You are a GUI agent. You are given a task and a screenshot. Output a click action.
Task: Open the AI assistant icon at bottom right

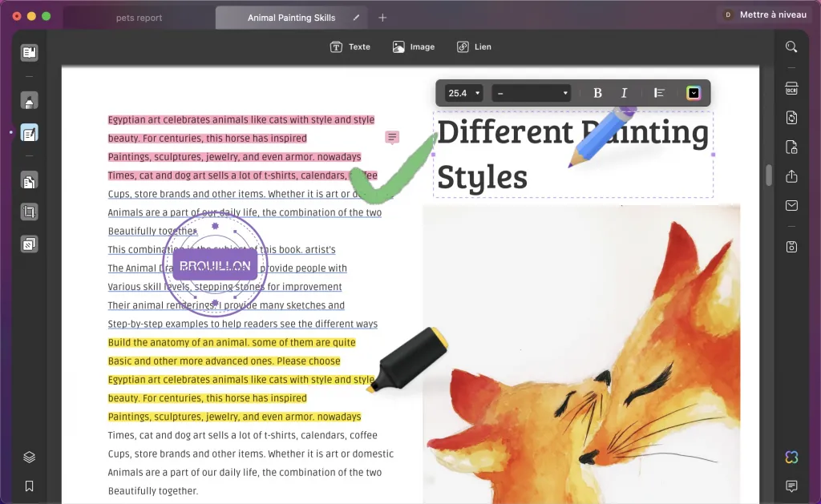pos(791,457)
